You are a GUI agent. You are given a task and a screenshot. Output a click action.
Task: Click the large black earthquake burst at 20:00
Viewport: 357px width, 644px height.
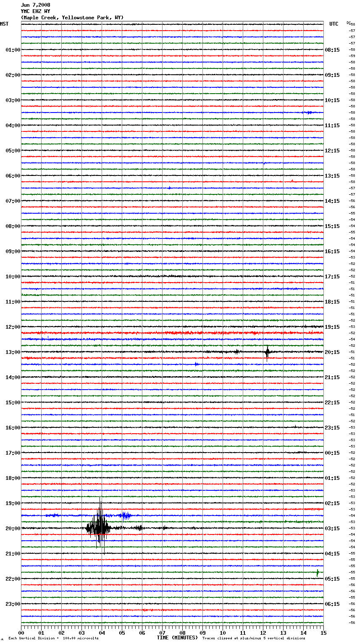[99, 527]
